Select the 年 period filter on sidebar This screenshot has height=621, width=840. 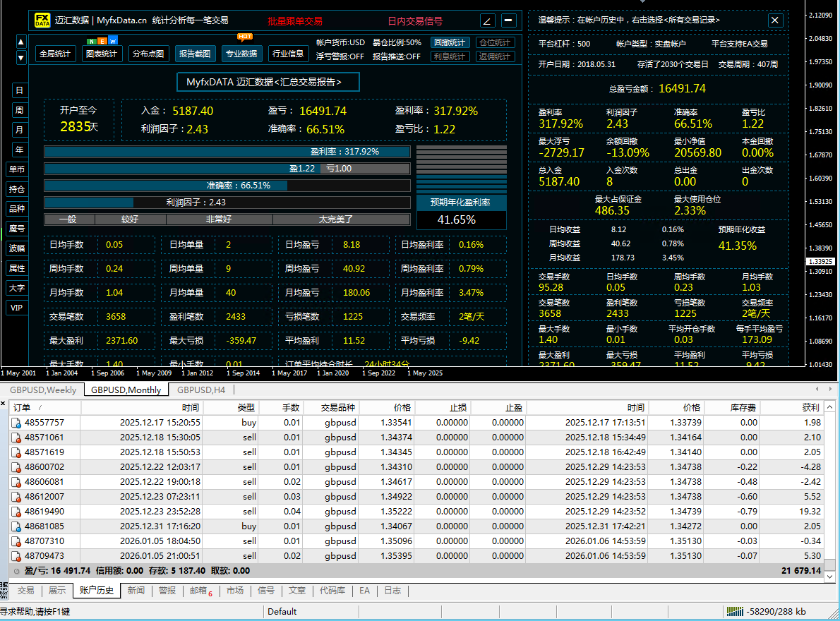point(19,150)
